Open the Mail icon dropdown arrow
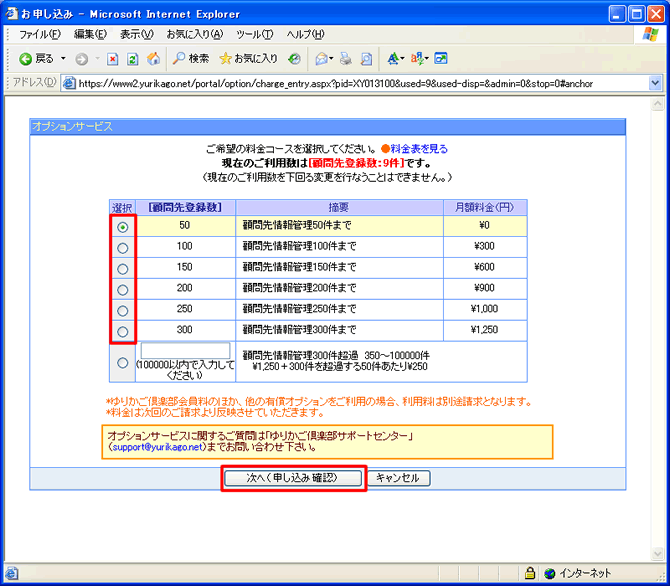Image resolution: width=670 pixels, height=586 pixels. pos(331,58)
